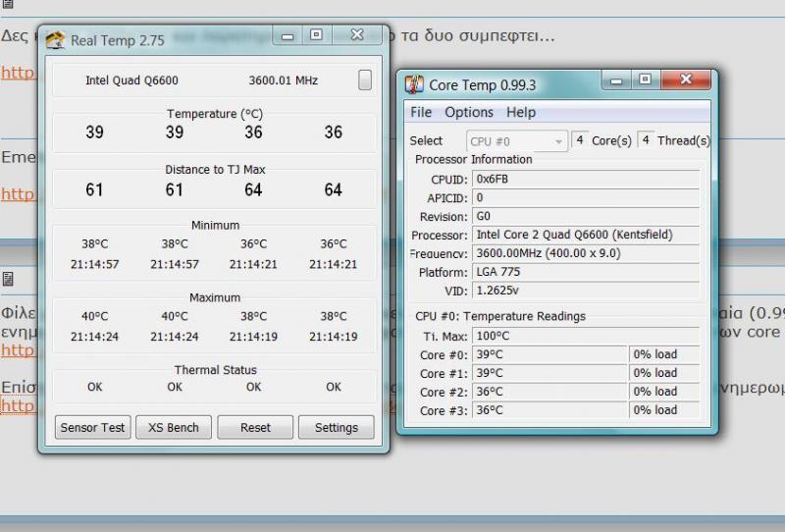Viewport: 785px width, 532px height.
Task: Click the 3600.01 MHz readout in Real Temp
Action: pos(284,80)
